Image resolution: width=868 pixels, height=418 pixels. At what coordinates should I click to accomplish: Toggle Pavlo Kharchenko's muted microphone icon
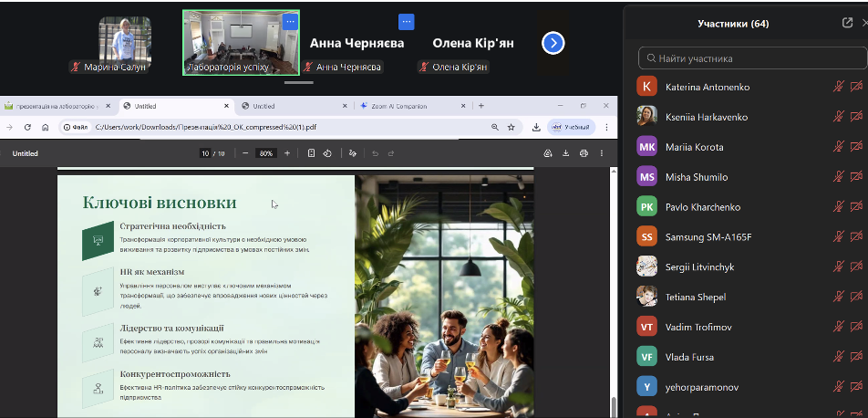tap(838, 207)
